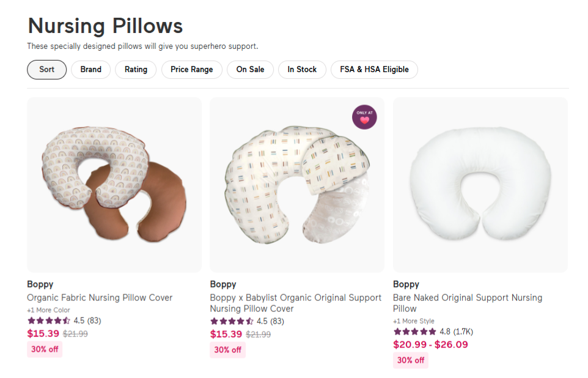Open the Price Range filter

click(x=191, y=69)
